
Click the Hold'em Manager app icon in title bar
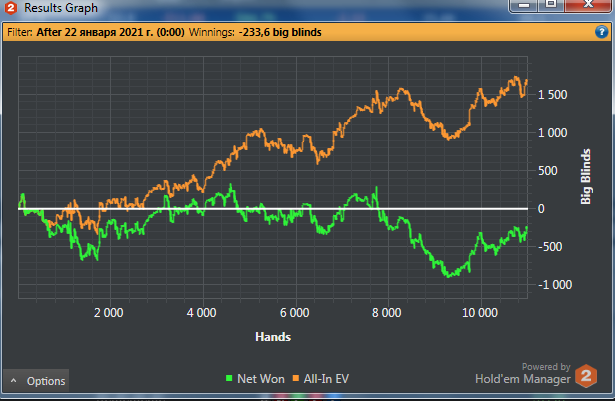(x=11, y=7)
